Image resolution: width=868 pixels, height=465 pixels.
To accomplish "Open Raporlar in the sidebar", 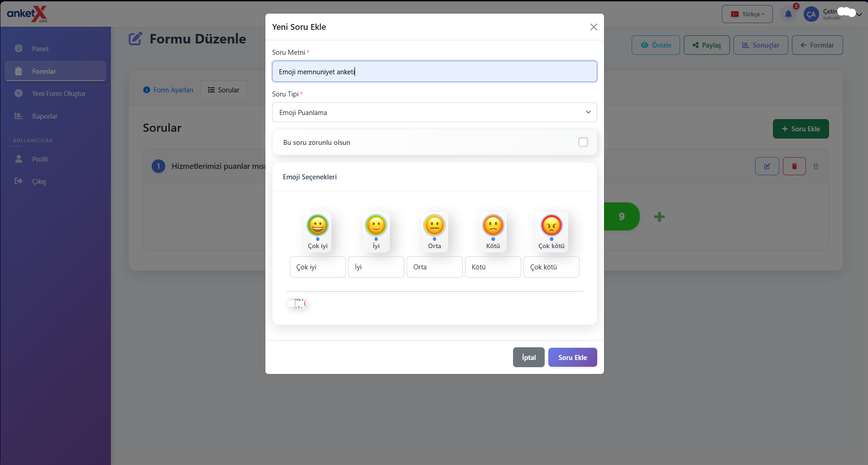I will [x=44, y=116].
